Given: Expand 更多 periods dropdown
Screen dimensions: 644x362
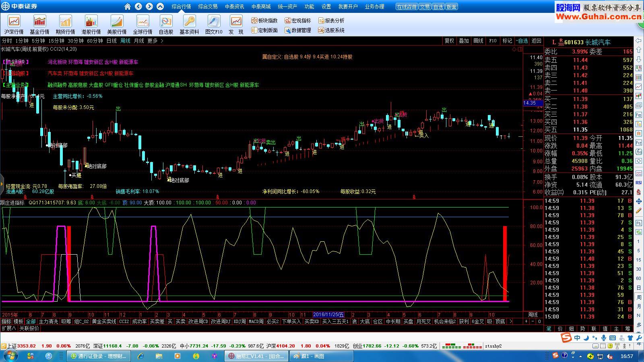Looking at the screenshot, I should tap(155, 41).
